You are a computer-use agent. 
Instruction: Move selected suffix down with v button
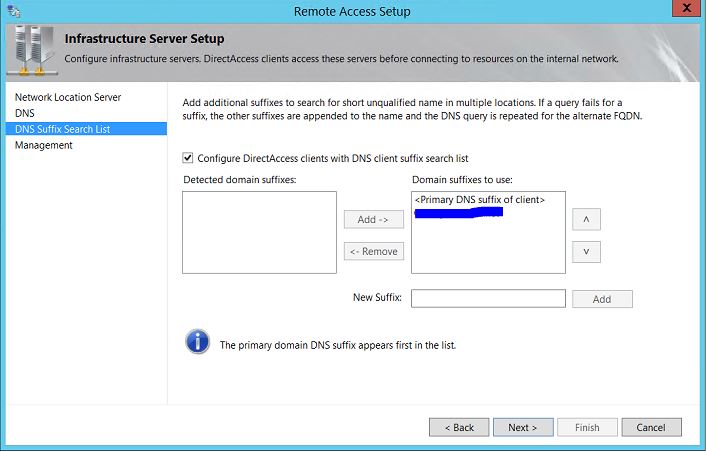(586, 251)
